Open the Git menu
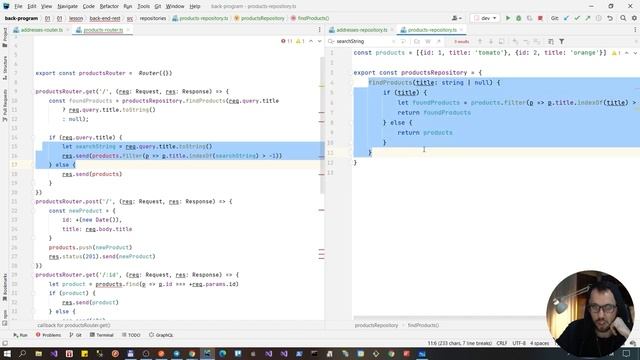 (x=158, y=7)
